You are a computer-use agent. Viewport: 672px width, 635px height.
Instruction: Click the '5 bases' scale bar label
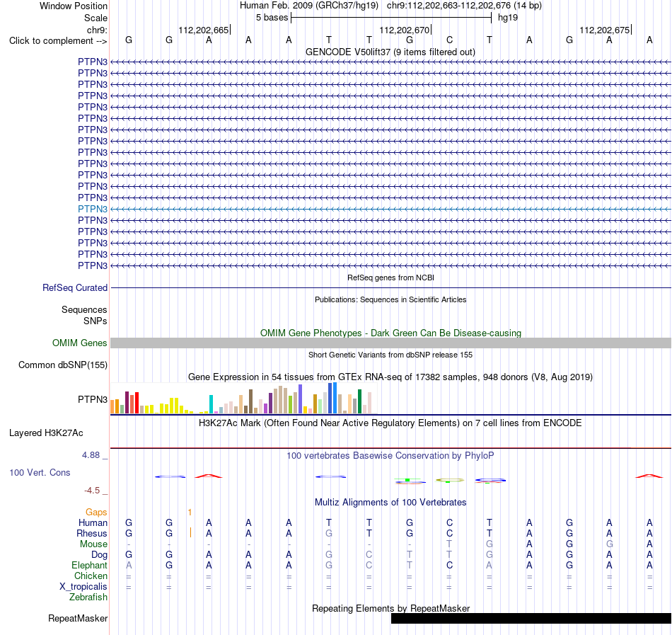click(x=272, y=18)
